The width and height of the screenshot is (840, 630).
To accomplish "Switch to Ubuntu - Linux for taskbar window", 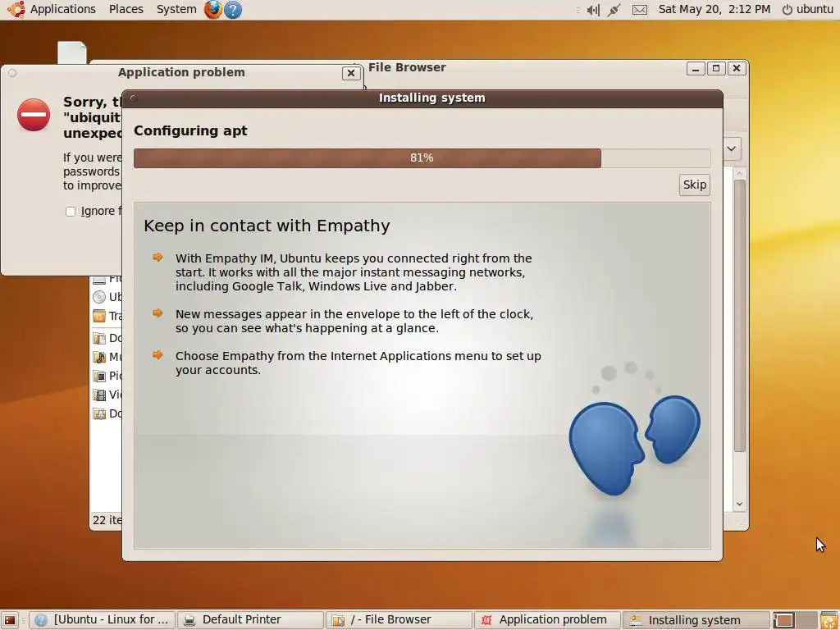I will point(103,620).
